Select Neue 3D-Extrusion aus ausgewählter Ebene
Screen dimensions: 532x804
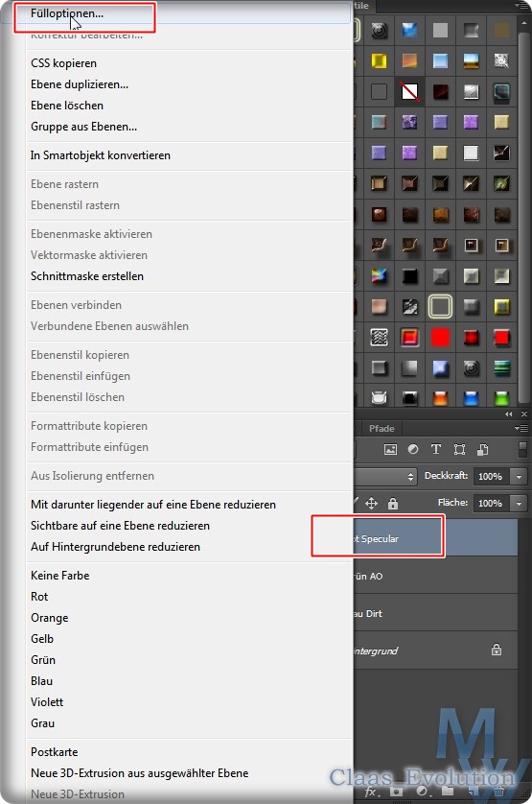pyautogui.click(x=139, y=772)
